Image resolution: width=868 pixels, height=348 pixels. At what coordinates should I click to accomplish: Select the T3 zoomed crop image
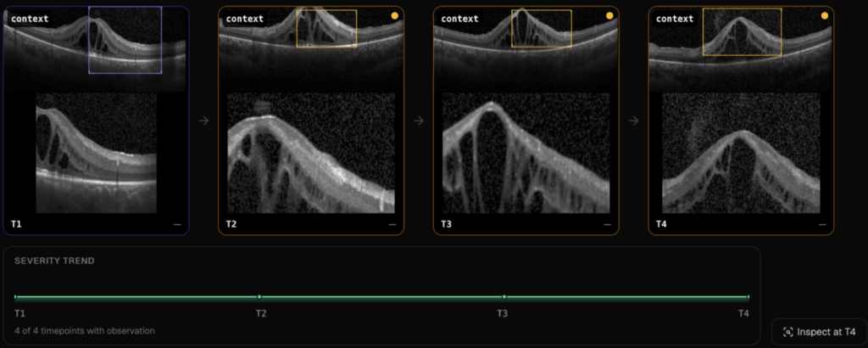[526, 153]
